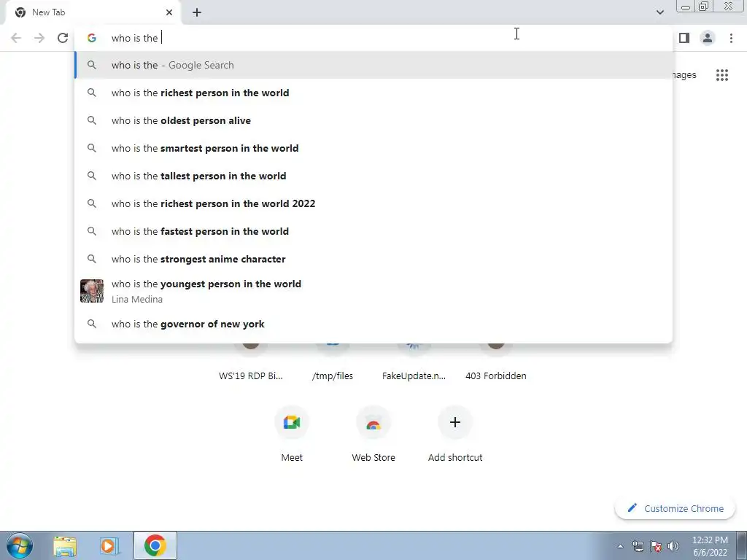Click the magnifier icon beside 'governor of new york'
747x560 pixels.
[91, 324]
